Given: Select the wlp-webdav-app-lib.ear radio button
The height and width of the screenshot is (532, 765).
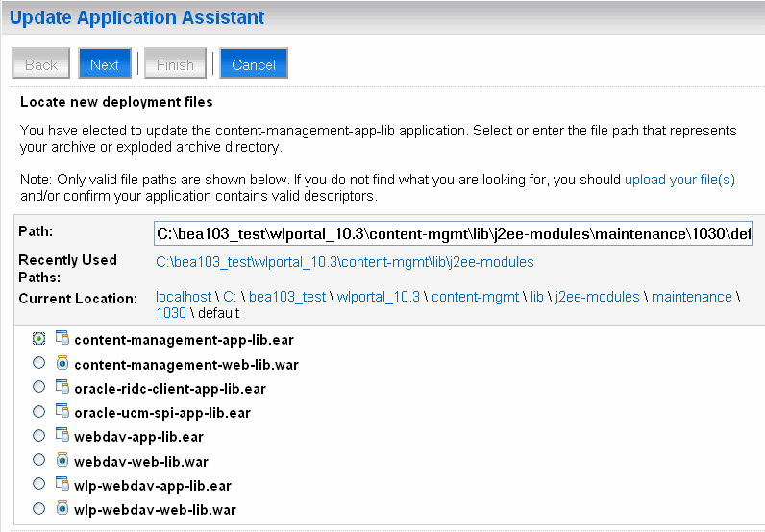Looking at the screenshot, I should point(38,484).
